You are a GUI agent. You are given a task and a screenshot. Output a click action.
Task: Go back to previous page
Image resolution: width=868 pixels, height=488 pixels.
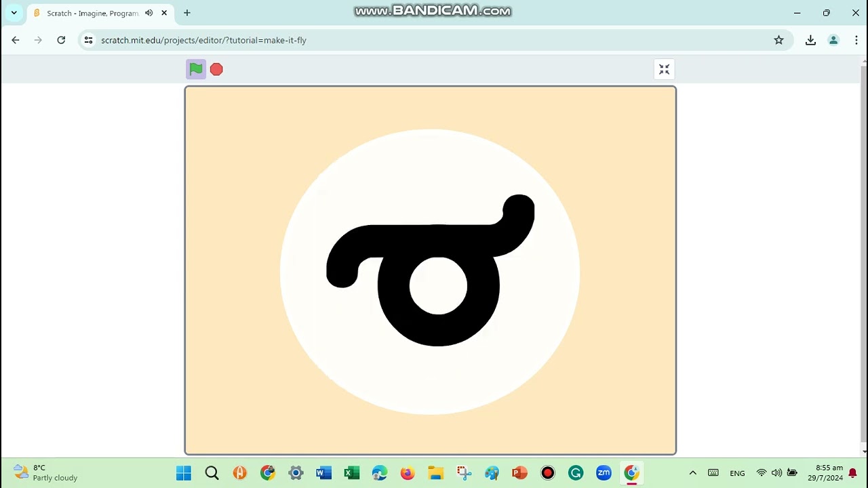tap(16, 40)
